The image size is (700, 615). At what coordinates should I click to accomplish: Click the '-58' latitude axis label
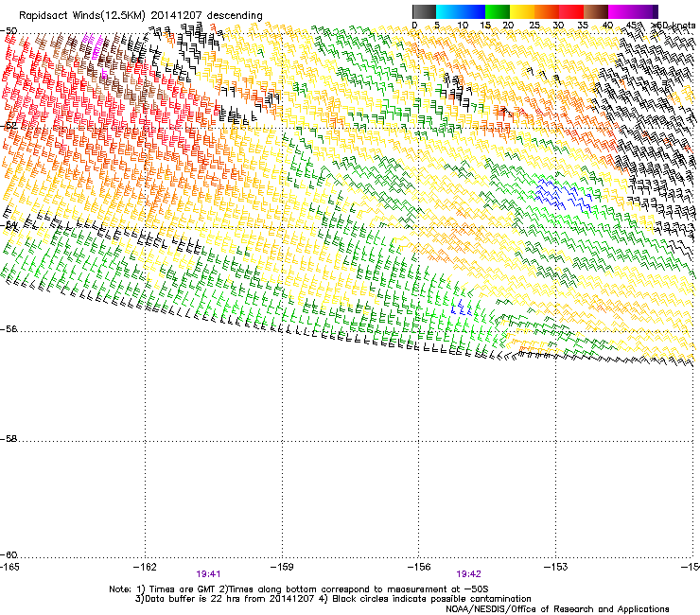(x=9, y=439)
